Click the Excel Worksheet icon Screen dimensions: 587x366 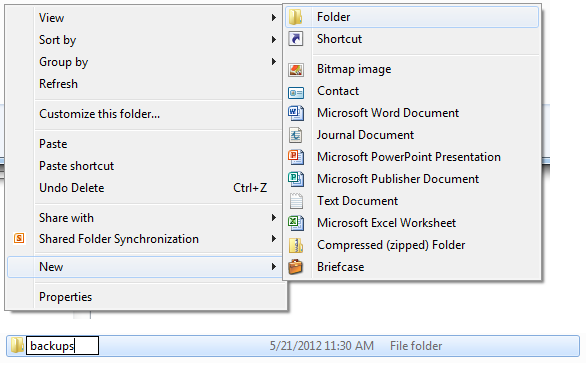point(296,223)
